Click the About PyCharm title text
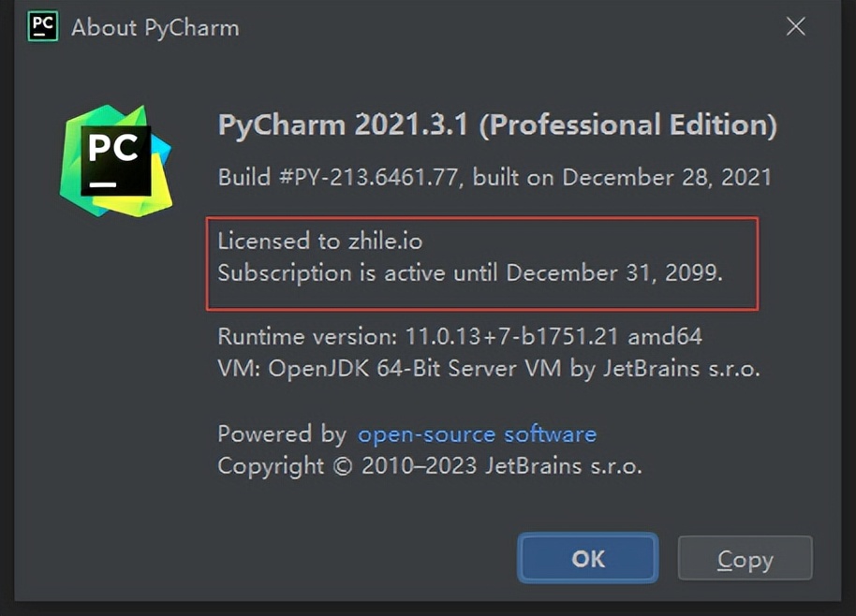Viewport: 856px width, 616px height. point(155,27)
